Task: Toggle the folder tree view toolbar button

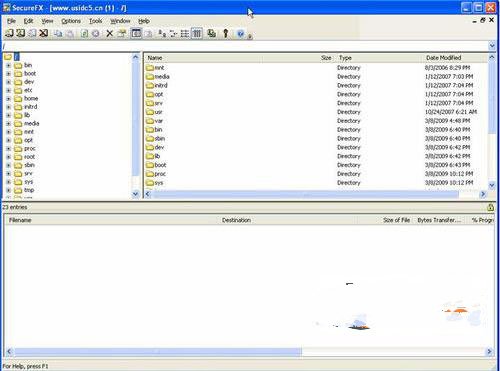Action: (x=136, y=33)
